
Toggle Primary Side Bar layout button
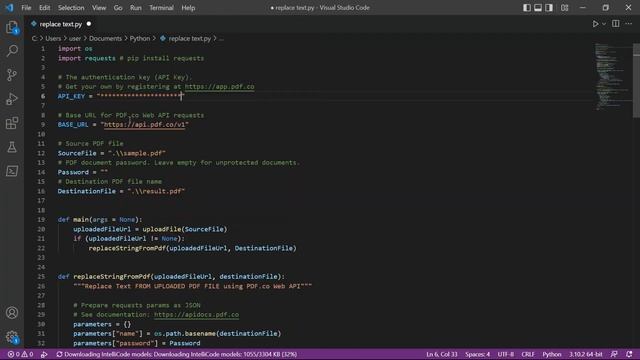coord(527,7)
